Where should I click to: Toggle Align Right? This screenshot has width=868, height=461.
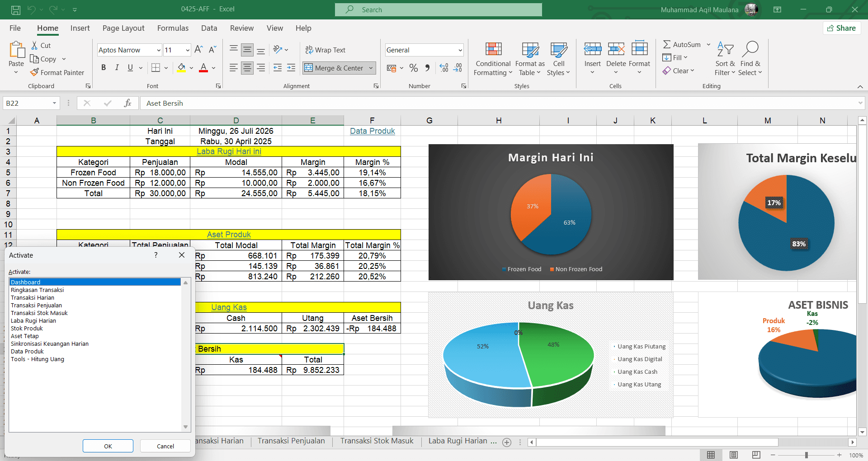coord(261,68)
